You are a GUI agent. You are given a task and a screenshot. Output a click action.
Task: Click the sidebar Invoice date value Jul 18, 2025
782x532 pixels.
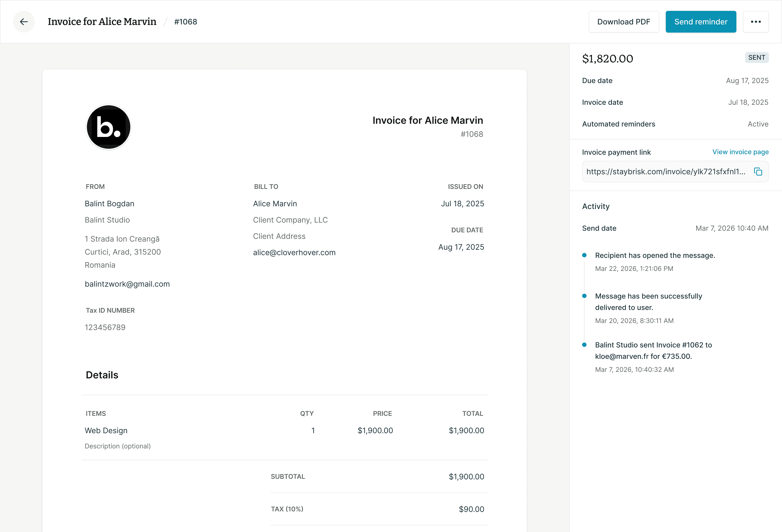click(748, 102)
